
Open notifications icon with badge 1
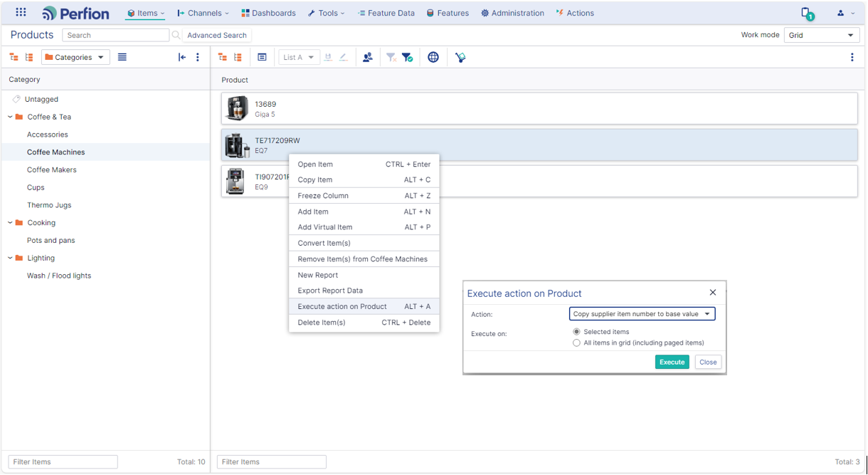[807, 14]
